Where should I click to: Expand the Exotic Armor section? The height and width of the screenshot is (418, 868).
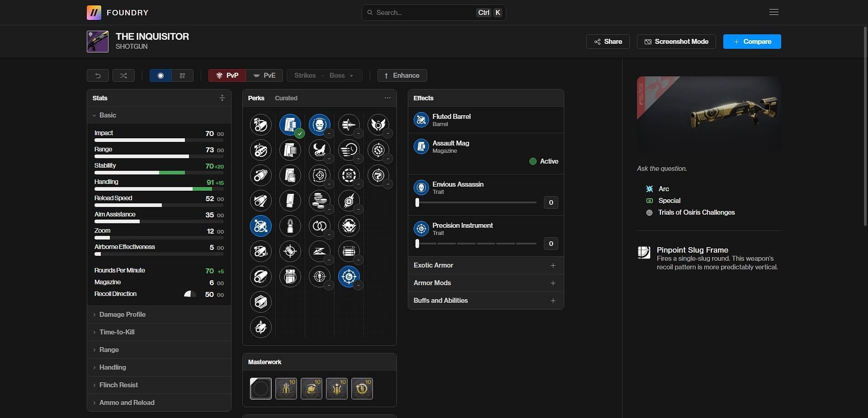486,265
